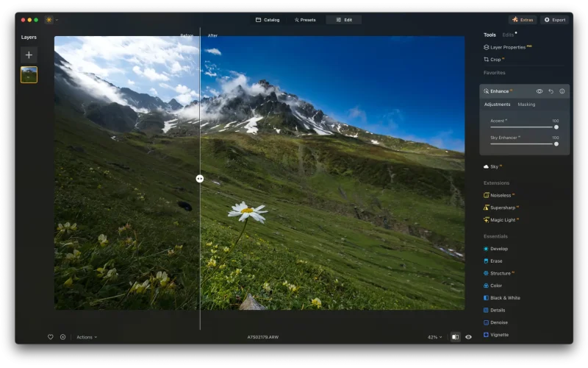Screen dimensions: 588x368
Task: Open the Actions dropdown menu
Action: [86, 337]
